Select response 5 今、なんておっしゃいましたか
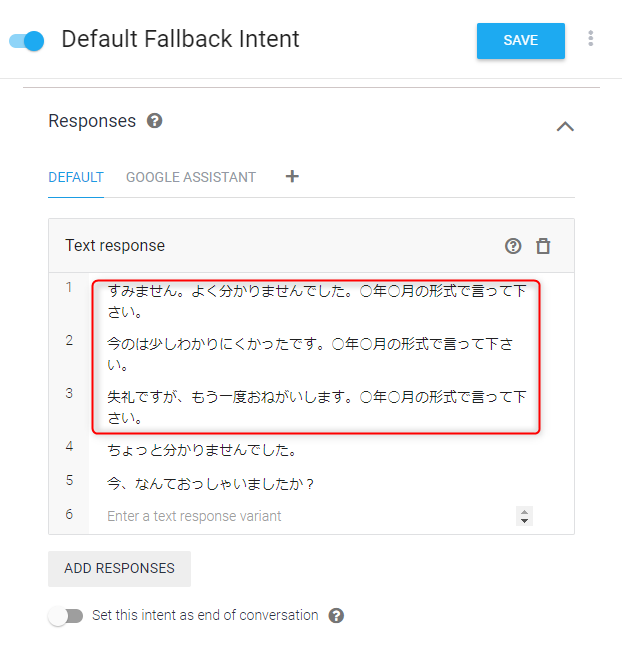The image size is (622, 654). (210, 484)
